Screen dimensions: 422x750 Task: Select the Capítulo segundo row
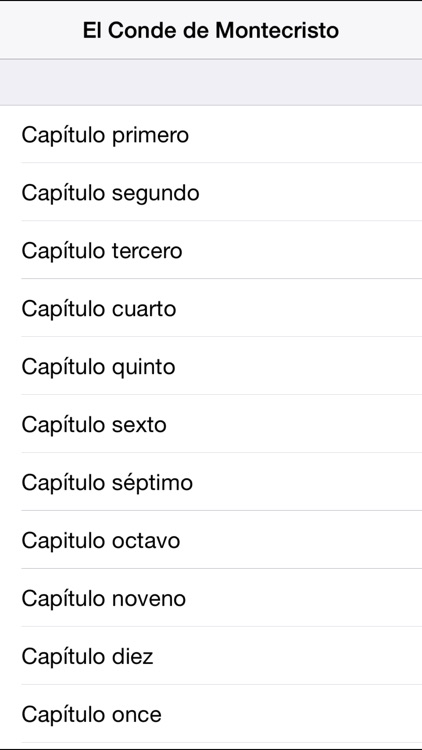tap(211, 192)
